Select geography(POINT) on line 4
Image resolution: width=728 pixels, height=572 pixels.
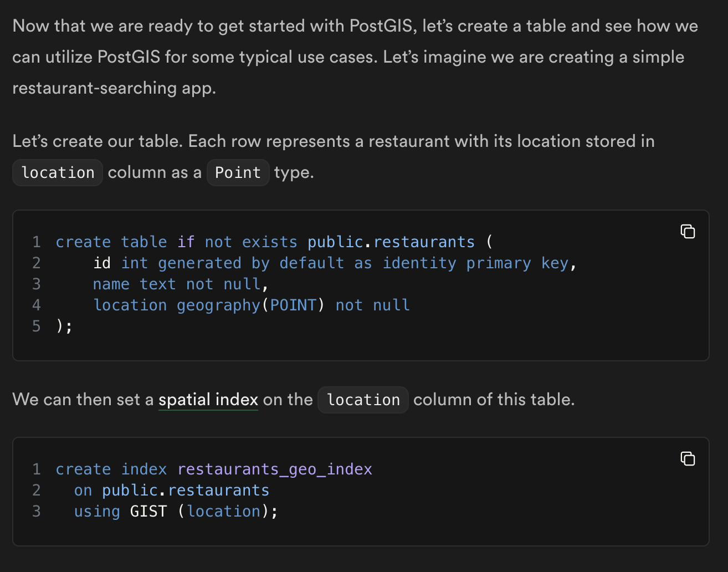click(x=250, y=305)
